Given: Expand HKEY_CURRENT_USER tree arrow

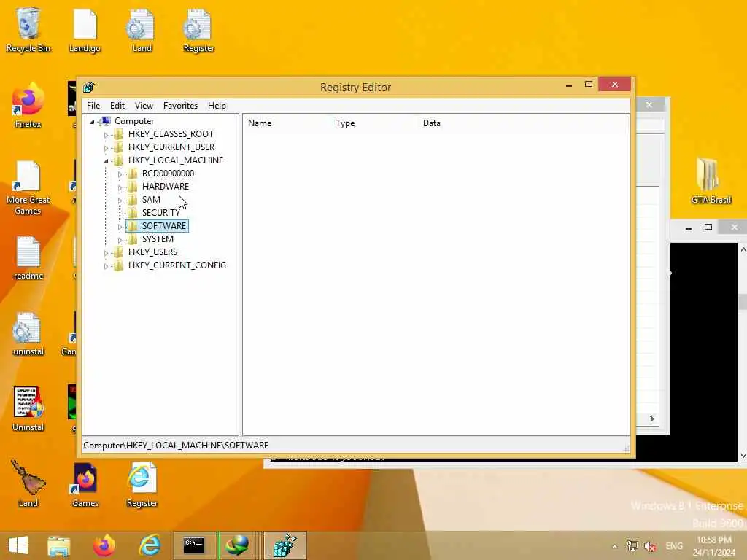Looking at the screenshot, I should pyautogui.click(x=106, y=148).
